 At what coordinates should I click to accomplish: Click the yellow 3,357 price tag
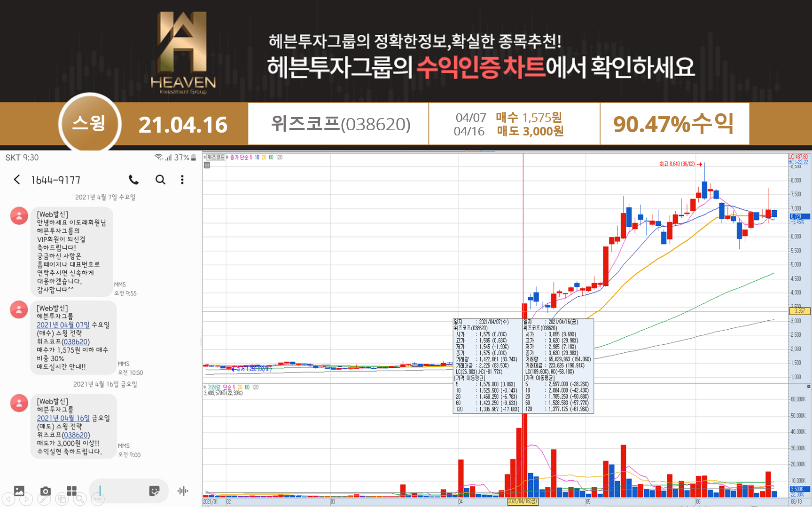click(799, 311)
